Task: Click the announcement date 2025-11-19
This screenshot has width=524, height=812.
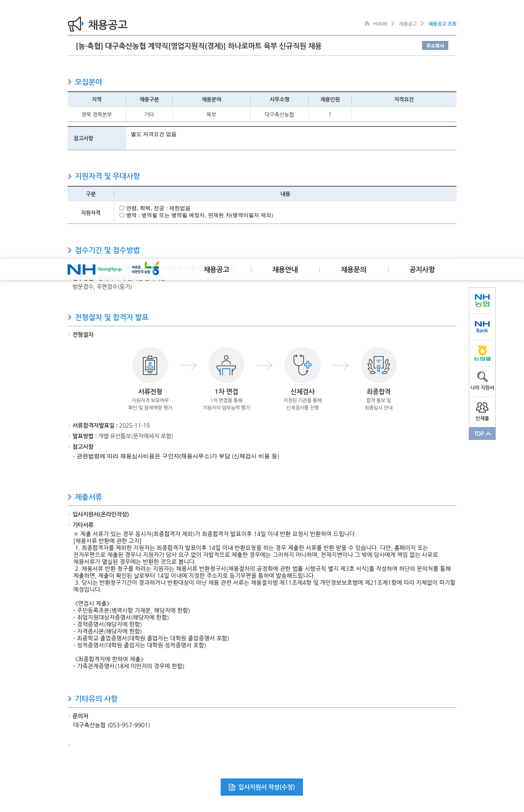Action: [x=134, y=426]
